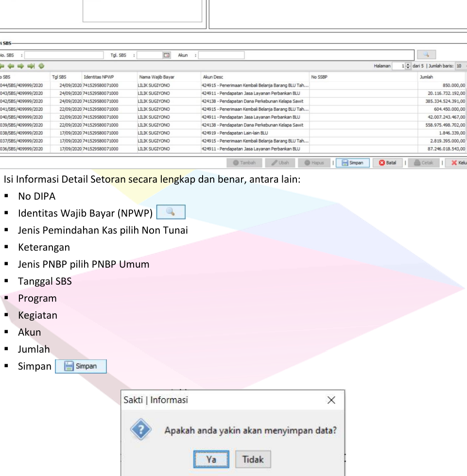Screen dimensions: 467x476
Task: Click the Cetak print button
Action: click(423, 163)
